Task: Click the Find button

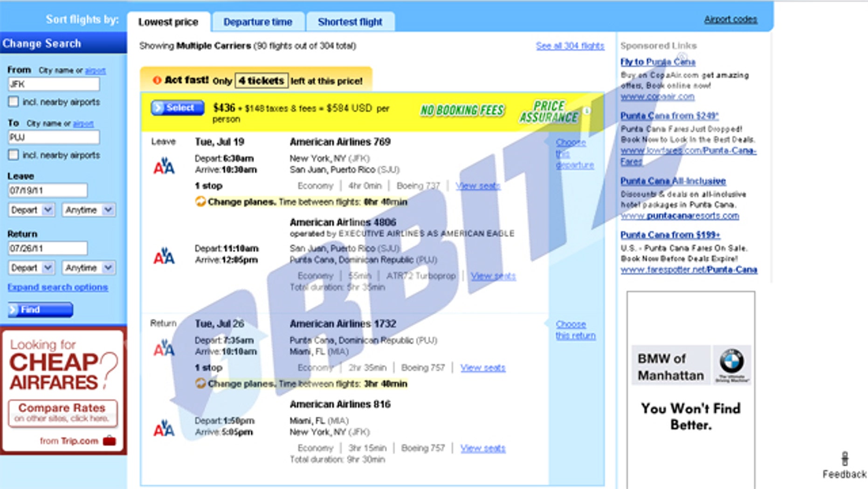Action: pyautogui.click(x=40, y=309)
